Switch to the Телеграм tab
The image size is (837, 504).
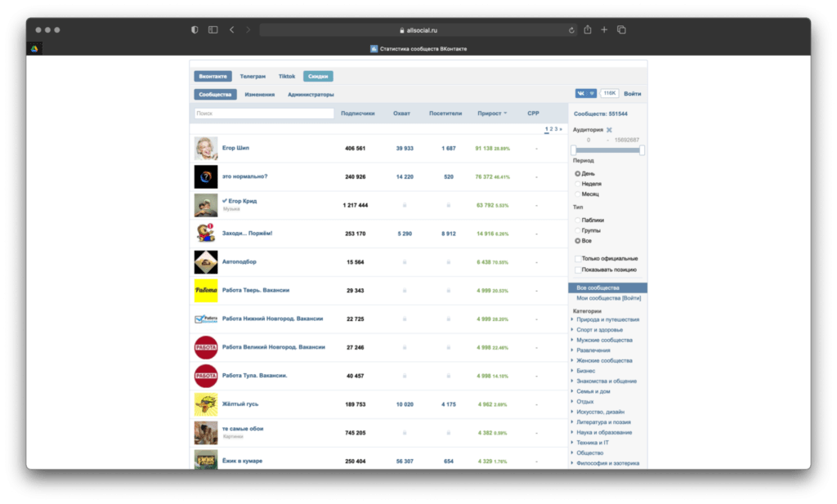(x=253, y=76)
